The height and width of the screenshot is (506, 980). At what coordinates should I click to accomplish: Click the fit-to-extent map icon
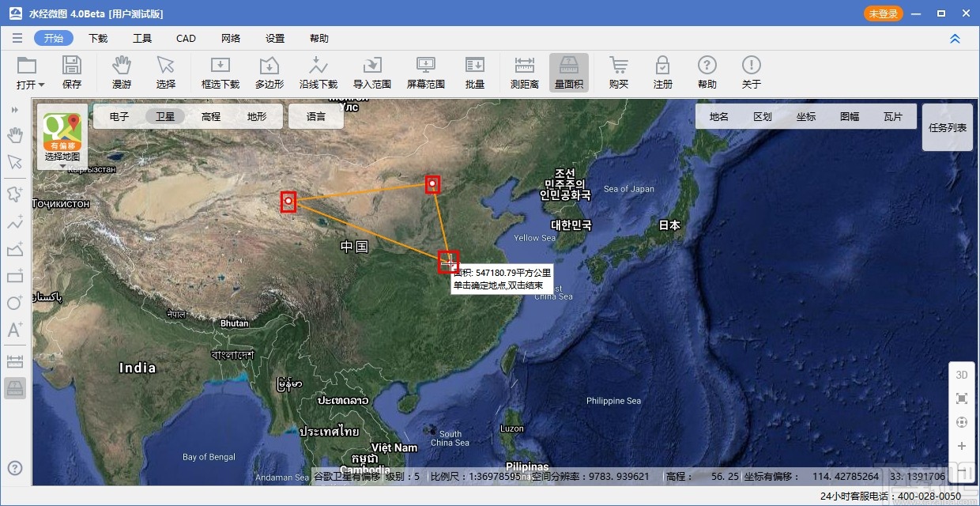point(962,398)
